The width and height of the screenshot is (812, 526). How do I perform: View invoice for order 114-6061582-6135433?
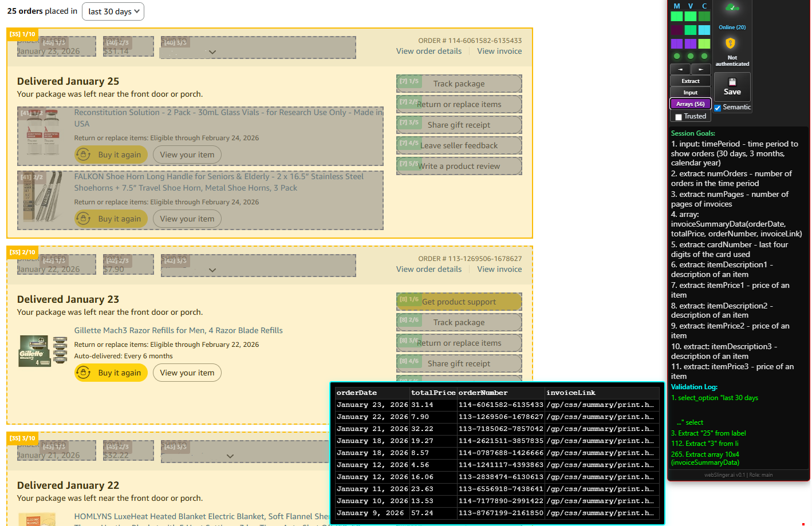coord(499,51)
